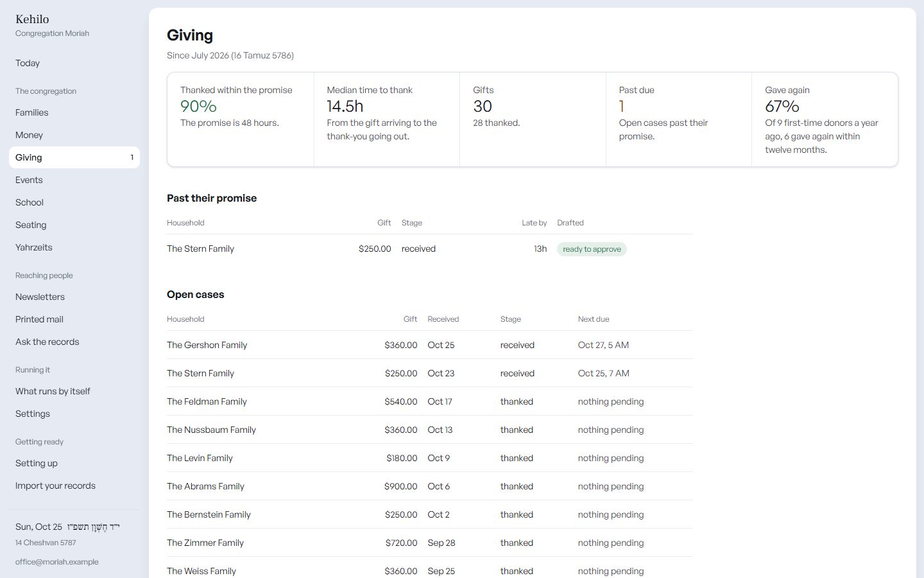The width and height of the screenshot is (924, 578).
Task: Click the Sep 28 received date
Action: [x=441, y=543]
